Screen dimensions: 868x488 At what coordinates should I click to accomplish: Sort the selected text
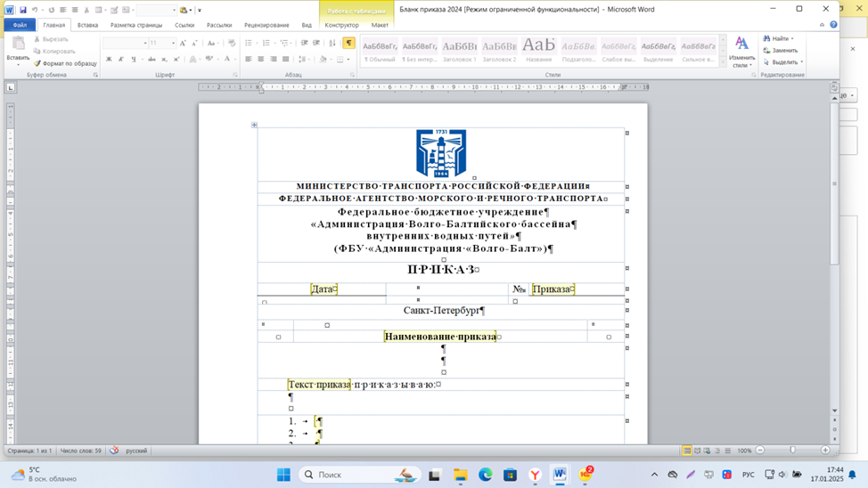[332, 43]
